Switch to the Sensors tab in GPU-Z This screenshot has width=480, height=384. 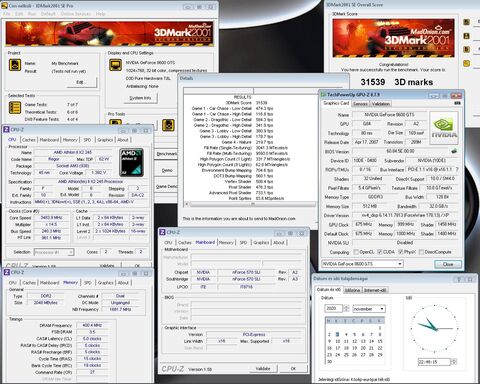360,104
